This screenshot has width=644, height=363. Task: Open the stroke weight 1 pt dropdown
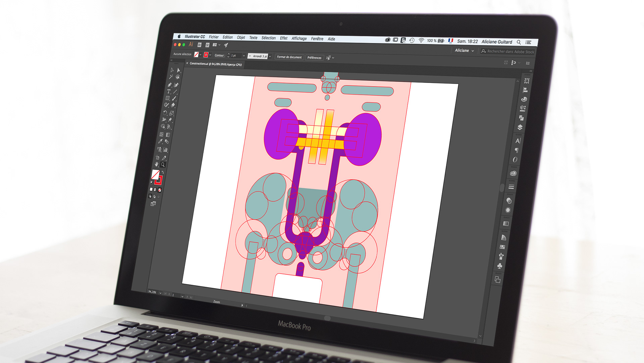tap(244, 56)
